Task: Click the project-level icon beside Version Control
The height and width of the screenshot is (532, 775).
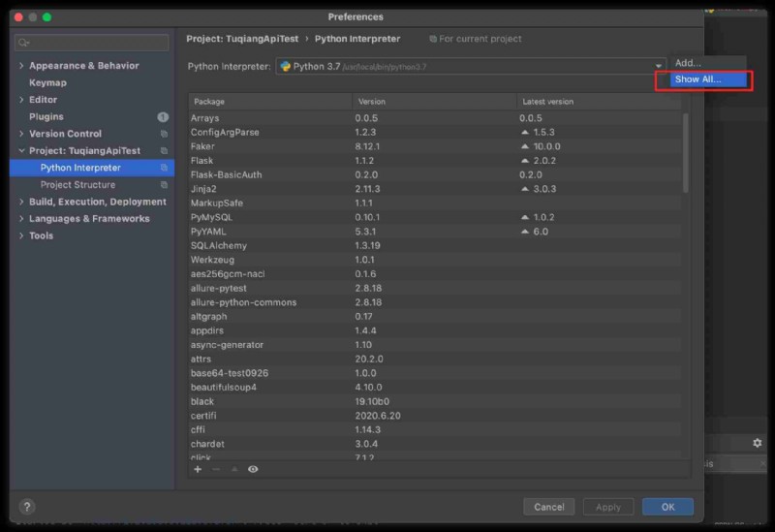Action: (x=164, y=134)
